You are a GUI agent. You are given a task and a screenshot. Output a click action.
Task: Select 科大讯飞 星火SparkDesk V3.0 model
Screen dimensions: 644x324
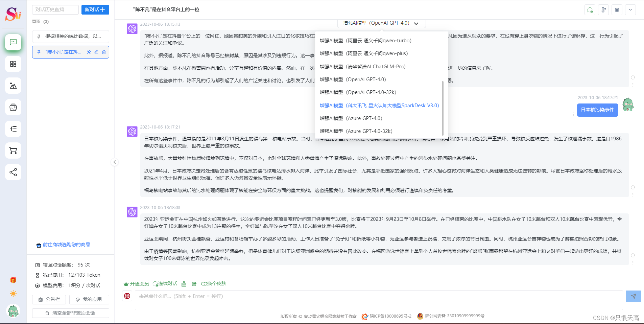(x=379, y=106)
